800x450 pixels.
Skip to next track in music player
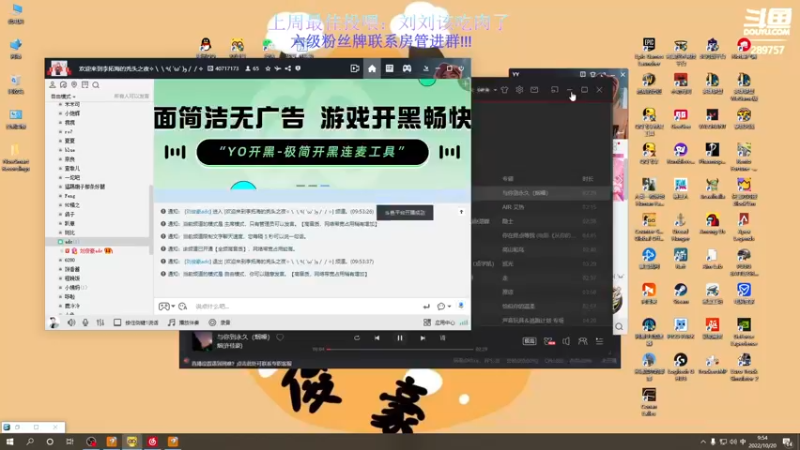[x=422, y=338]
